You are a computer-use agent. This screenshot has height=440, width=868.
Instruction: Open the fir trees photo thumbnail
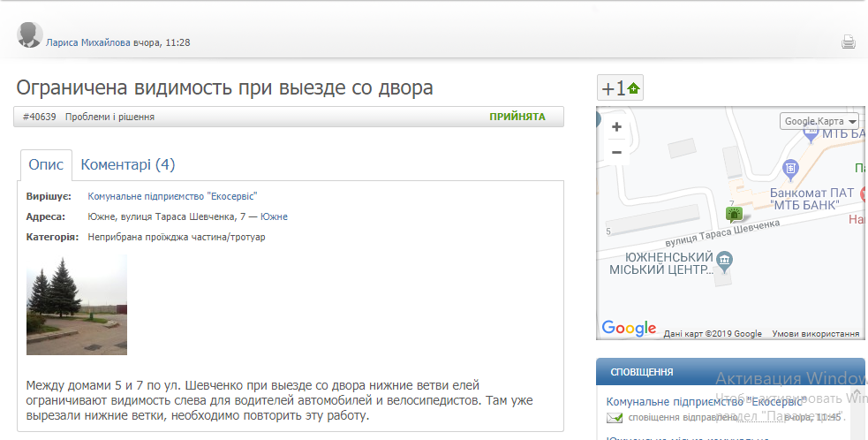tap(77, 305)
